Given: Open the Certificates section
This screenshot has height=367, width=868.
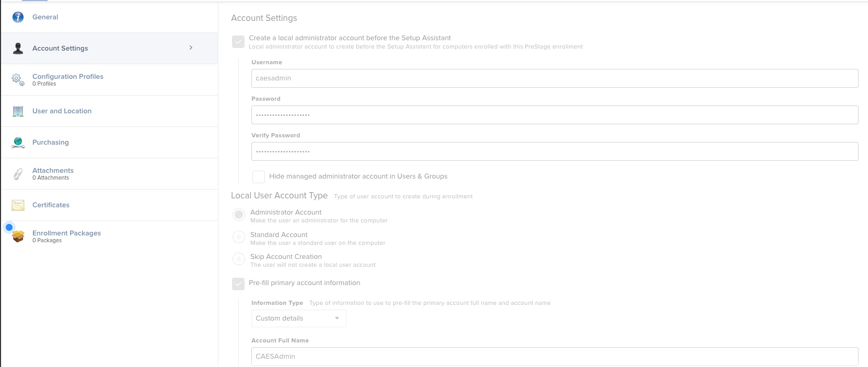Looking at the screenshot, I should (109, 205).
